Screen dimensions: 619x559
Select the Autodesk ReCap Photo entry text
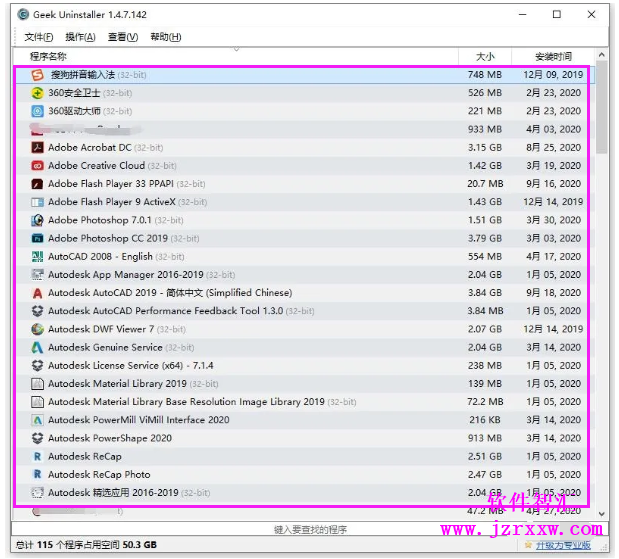pyautogui.click(x=99, y=475)
